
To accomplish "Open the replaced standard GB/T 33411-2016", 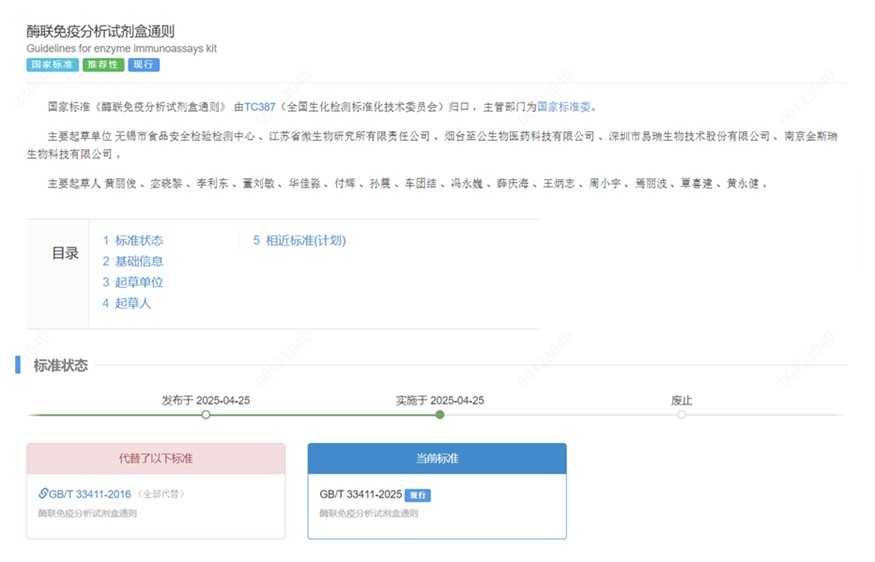I will tap(88, 494).
